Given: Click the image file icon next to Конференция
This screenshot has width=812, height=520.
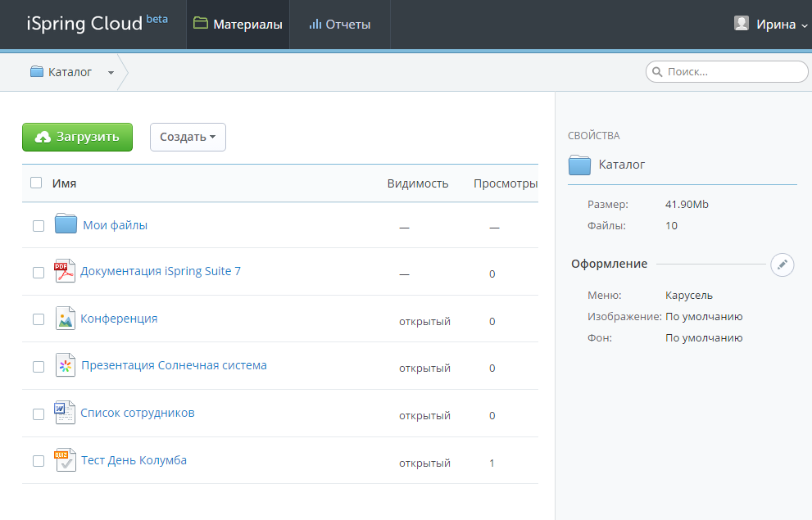Looking at the screenshot, I should (66, 319).
